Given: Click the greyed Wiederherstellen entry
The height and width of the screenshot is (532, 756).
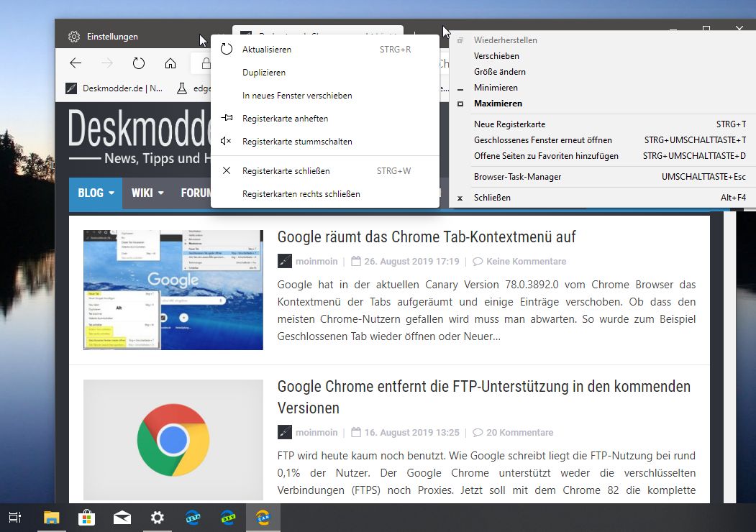Looking at the screenshot, I should click(602, 40).
